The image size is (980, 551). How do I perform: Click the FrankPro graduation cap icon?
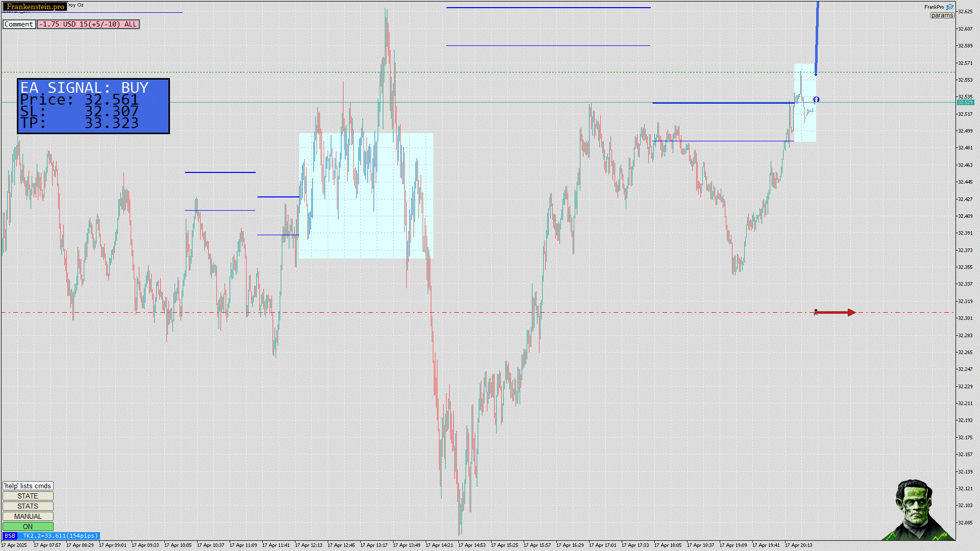(950, 7)
